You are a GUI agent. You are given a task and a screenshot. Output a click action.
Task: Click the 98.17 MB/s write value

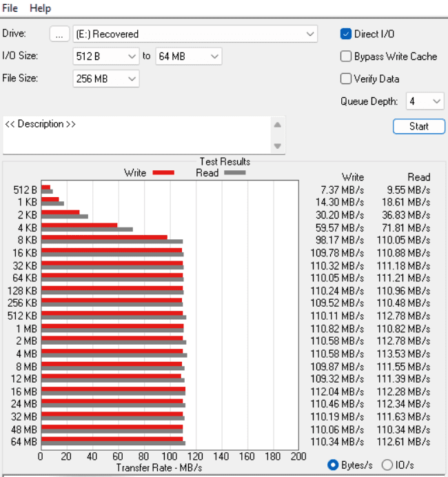pyautogui.click(x=340, y=241)
